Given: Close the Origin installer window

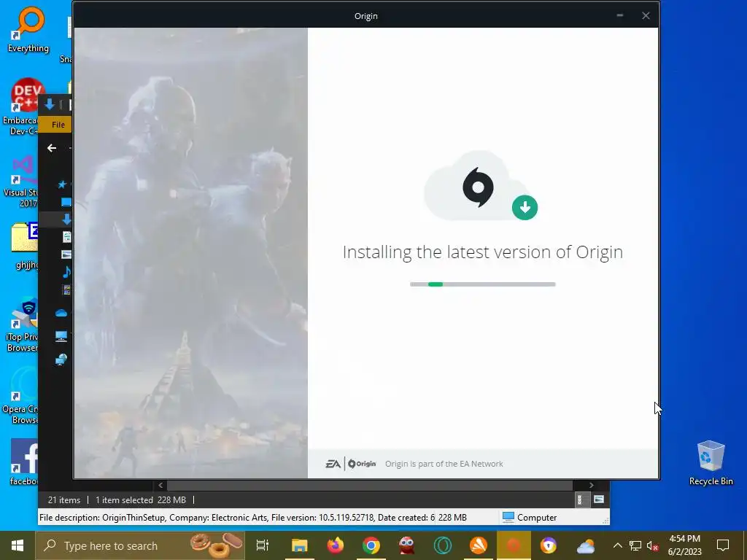Looking at the screenshot, I should click(x=646, y=16).
